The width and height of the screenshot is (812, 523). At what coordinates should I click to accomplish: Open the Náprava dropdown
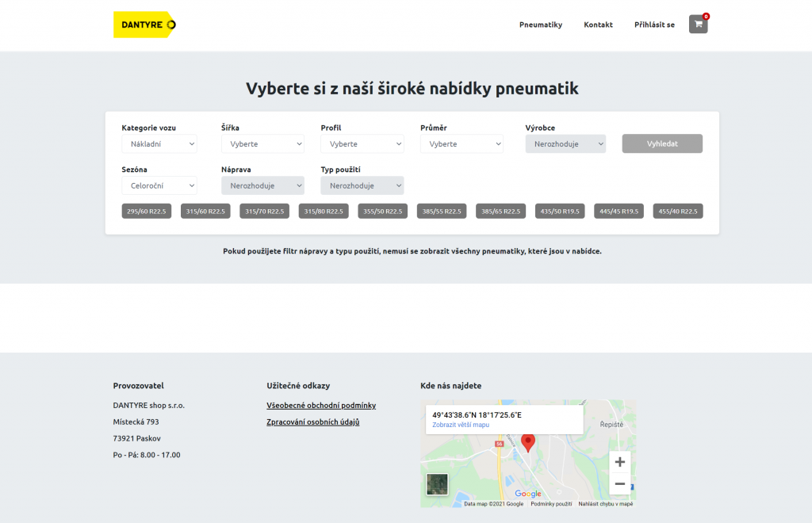click(x=262, y=185)
